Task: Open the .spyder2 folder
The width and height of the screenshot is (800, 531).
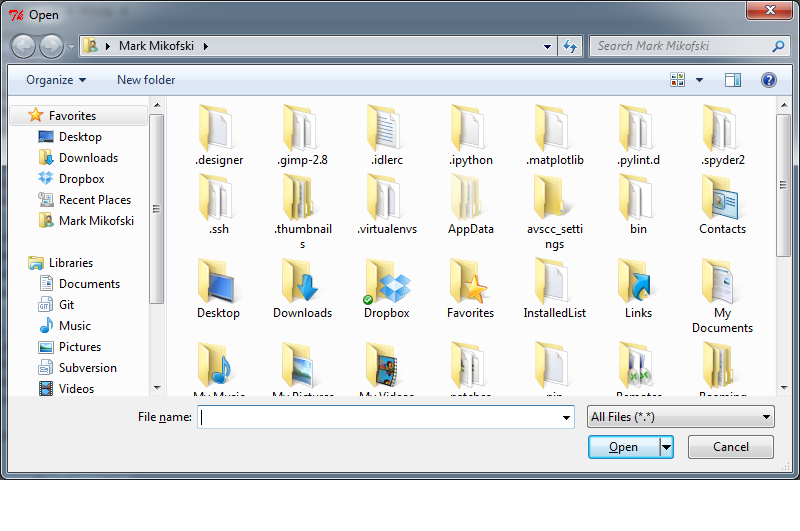Action: point(722,135)
